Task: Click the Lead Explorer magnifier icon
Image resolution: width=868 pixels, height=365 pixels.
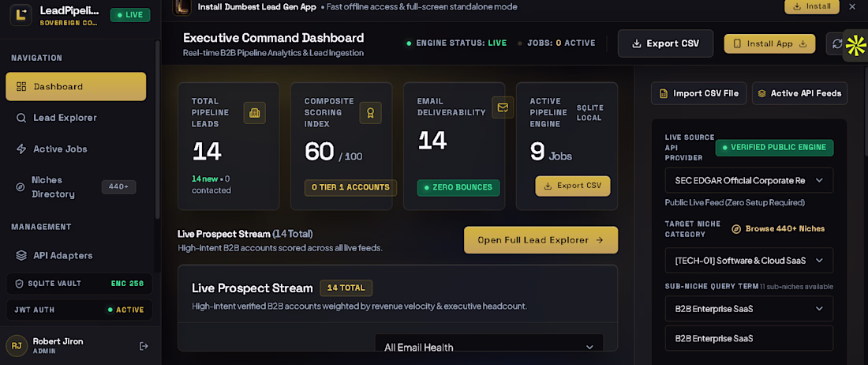Action: coord(21,118)
